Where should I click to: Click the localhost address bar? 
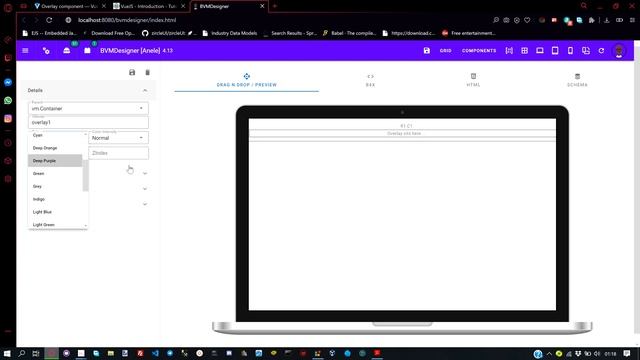[127, 20]
